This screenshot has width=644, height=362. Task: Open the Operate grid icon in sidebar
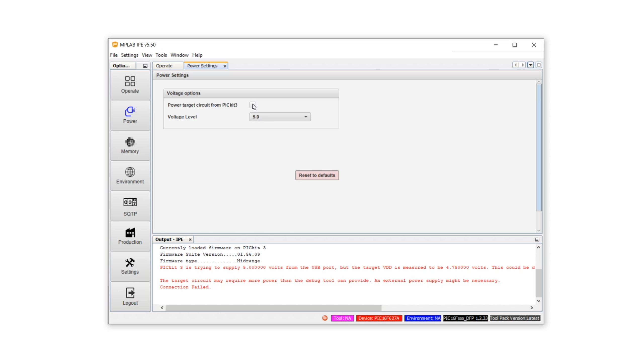point(130,82)
